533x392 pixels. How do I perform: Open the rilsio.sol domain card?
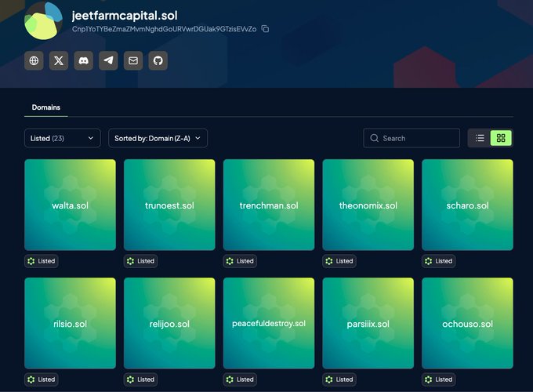(x=70, y=323)
